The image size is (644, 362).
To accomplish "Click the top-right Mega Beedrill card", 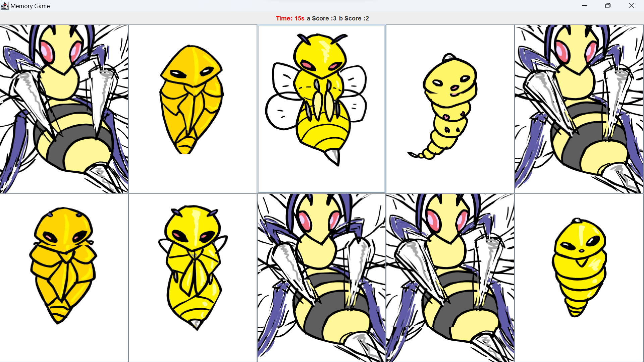I will click(579, 109).
